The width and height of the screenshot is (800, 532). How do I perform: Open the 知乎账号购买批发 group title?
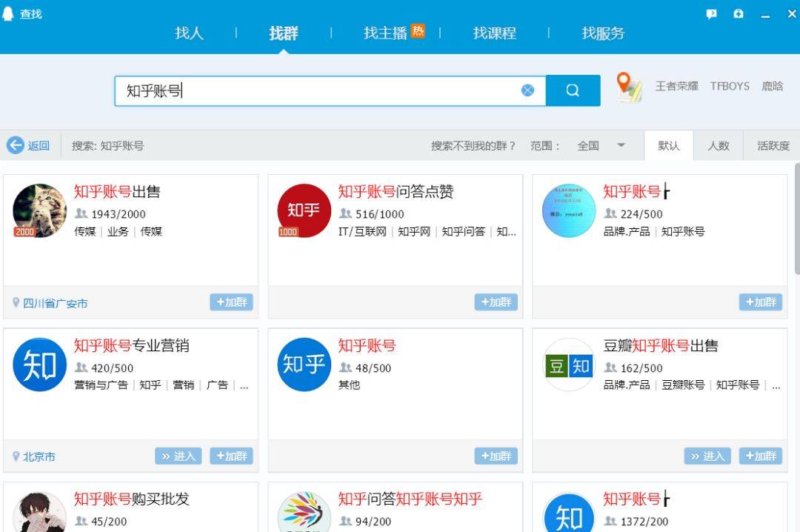pos(131,499)
